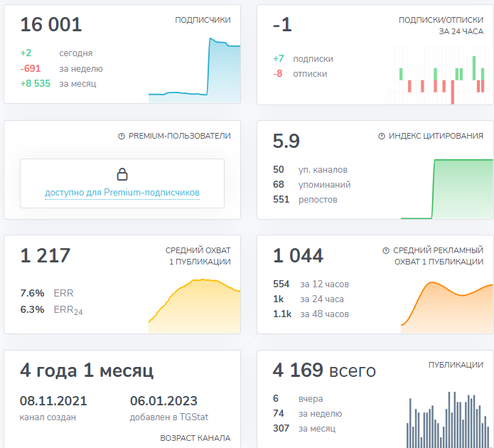This screenshot has height=448, width=494.
Task: Click the '16 001' subscriber count
Action: [x=51, y=25]
